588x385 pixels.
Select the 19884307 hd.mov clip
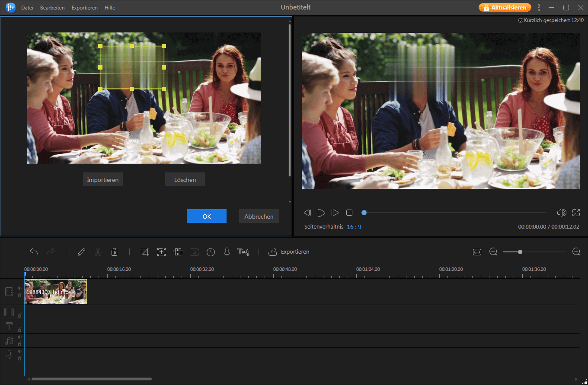click(x=55, y=292)
